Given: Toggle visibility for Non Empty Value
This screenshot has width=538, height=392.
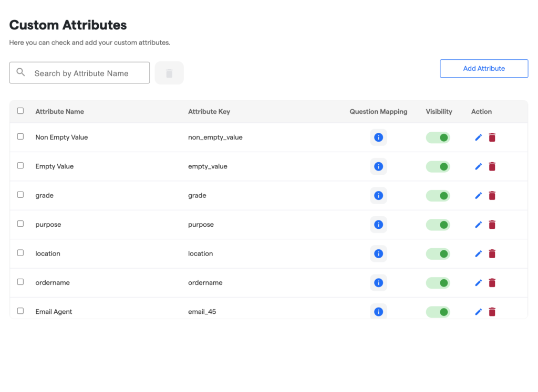Looking at the screenshot, I should [x=438, y=137].
